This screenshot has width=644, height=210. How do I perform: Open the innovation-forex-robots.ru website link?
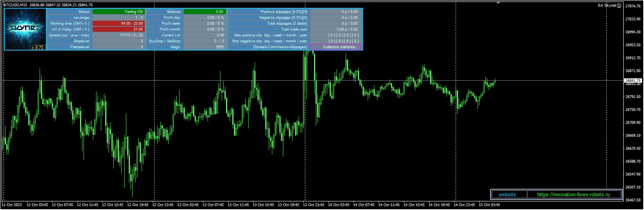(x=573, y=195)
